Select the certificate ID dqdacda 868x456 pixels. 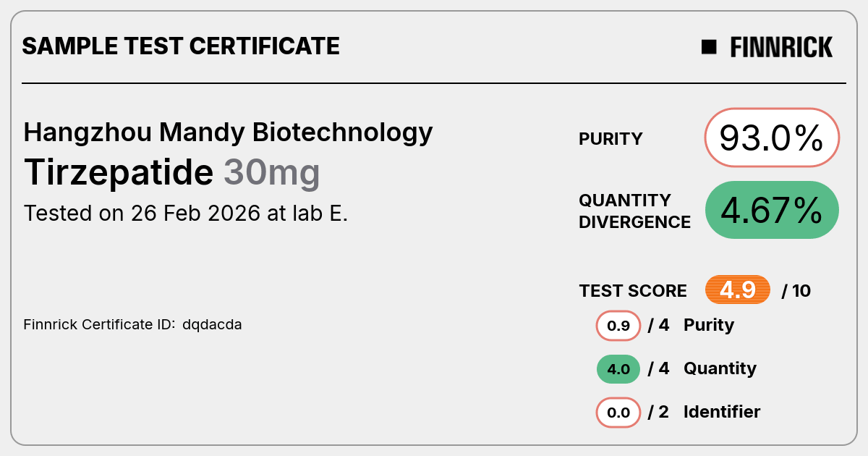point(212,324)
